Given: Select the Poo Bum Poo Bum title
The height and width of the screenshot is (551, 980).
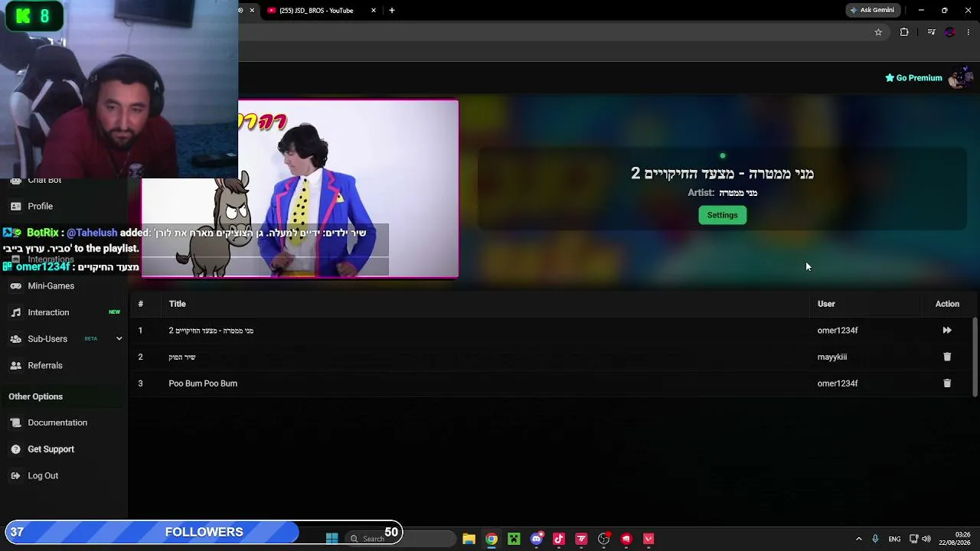Looking at the screenshot, I should (x=203, y=383).
